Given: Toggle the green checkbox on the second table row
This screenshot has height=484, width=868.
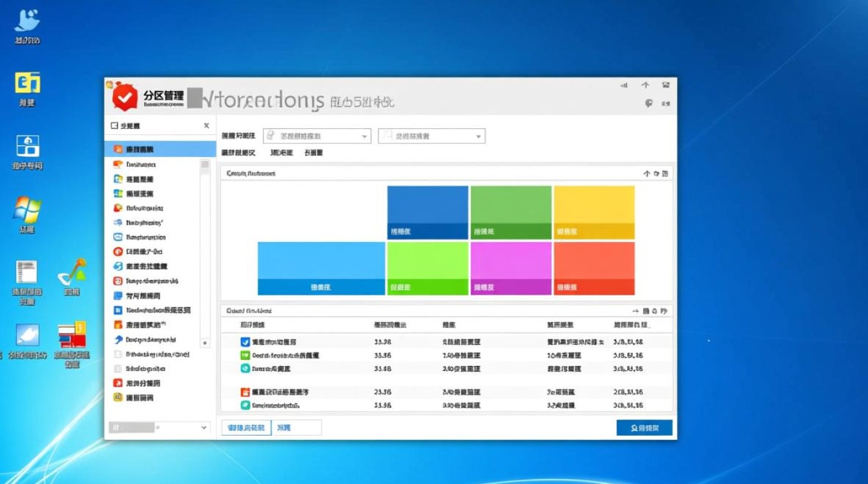Looking at the screenshot, I should pos(244,355).
